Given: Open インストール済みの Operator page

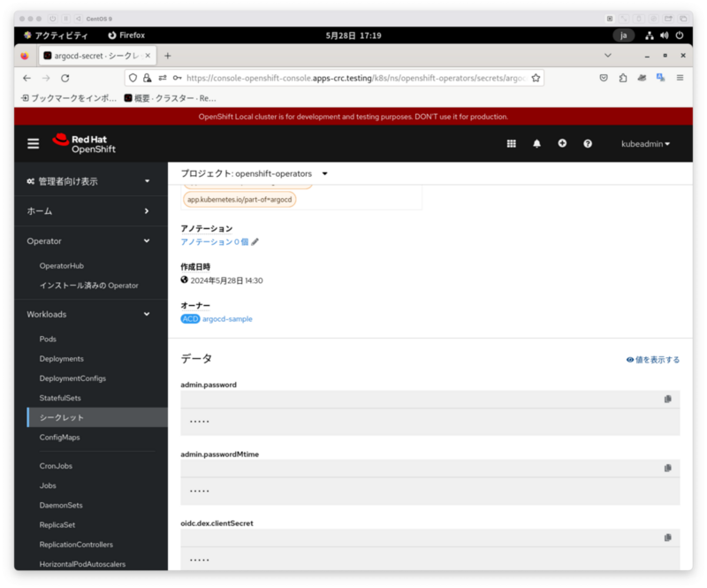Looking at the screenshot, I should 89,286.
